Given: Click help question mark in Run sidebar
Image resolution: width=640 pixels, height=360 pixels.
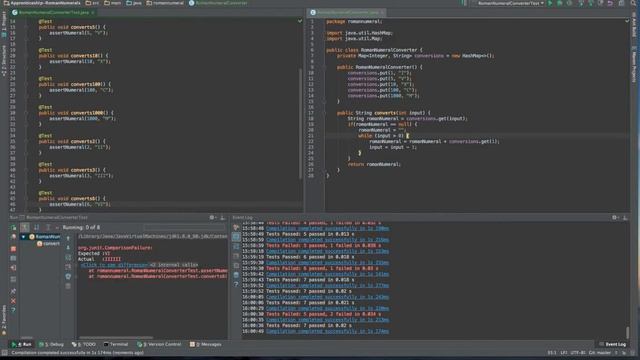Looking at the screenshot, I should [13, 310].
